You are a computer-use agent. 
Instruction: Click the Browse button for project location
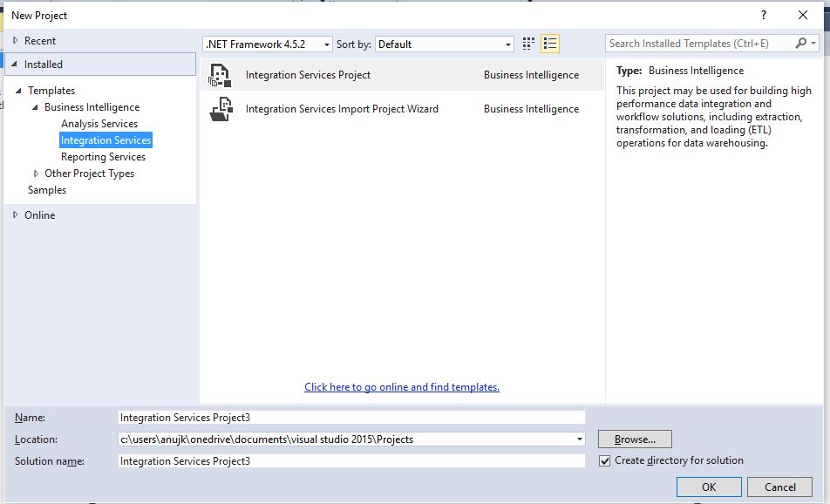coord(634,439)
